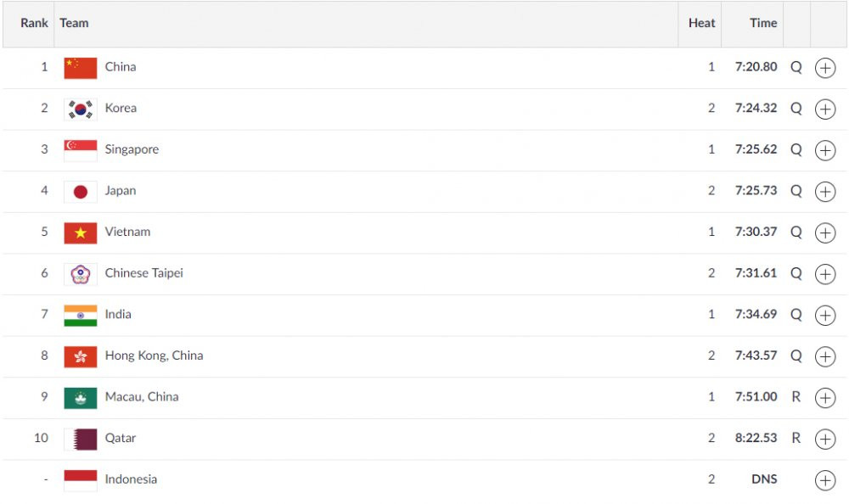Viewport: 849px width, 504px height.
Task: Click the Japan flag icon
Action: coord(80,192)
